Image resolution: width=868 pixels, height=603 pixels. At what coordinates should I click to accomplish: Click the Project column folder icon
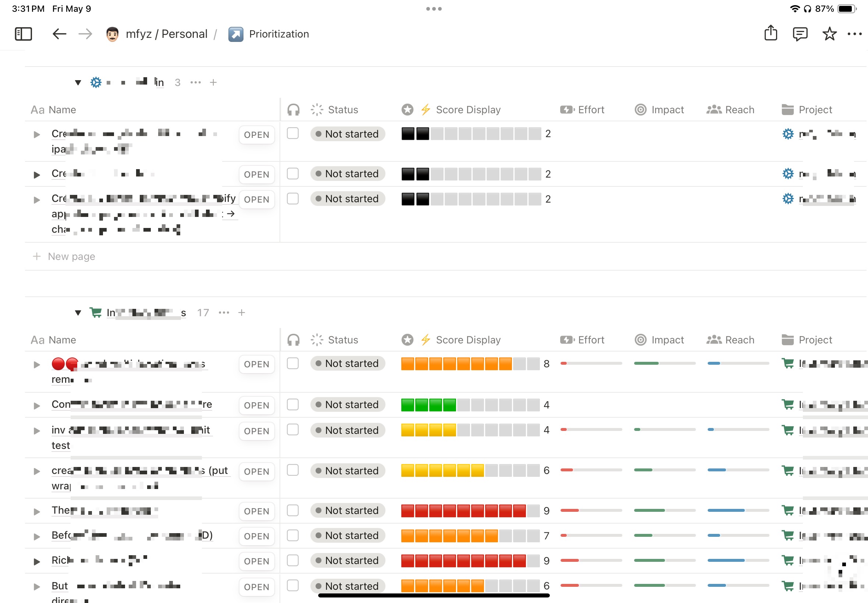(x=787, y=110)
